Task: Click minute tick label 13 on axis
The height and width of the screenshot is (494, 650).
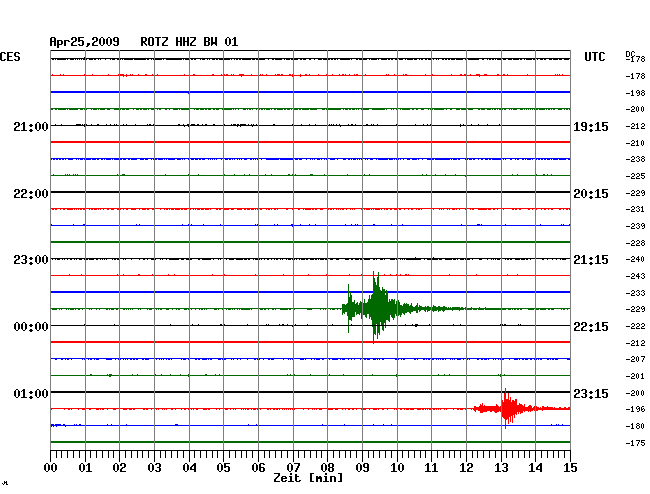Action: coord(501,468)
